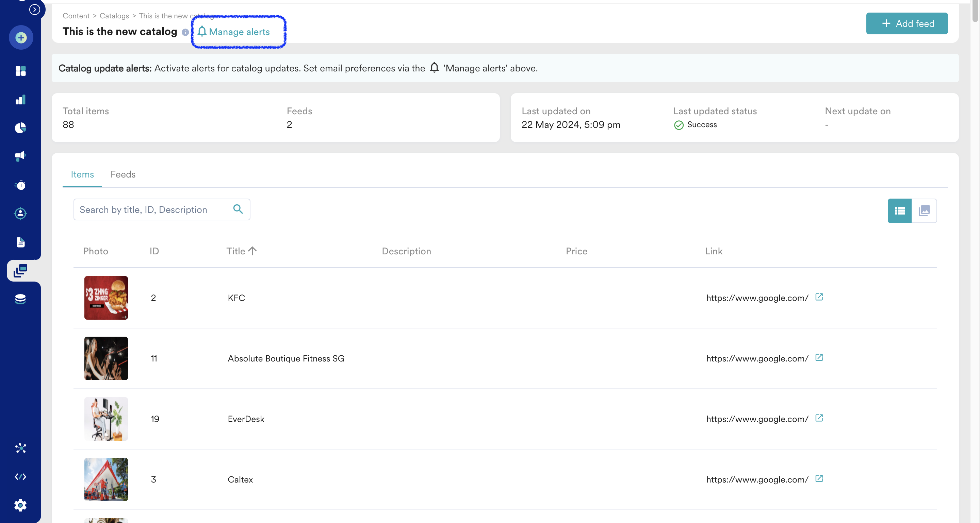Image resolution: width=980 pixels, height=523 pixels.
Task: Sort by Title column arrow
Action: click(252, 251)
